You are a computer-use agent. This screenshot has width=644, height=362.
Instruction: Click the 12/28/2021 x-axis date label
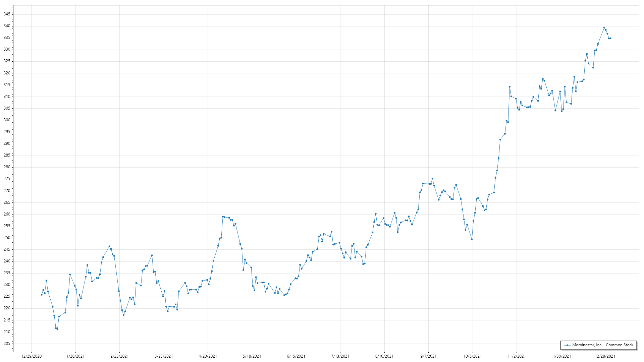tap(605, 356)
